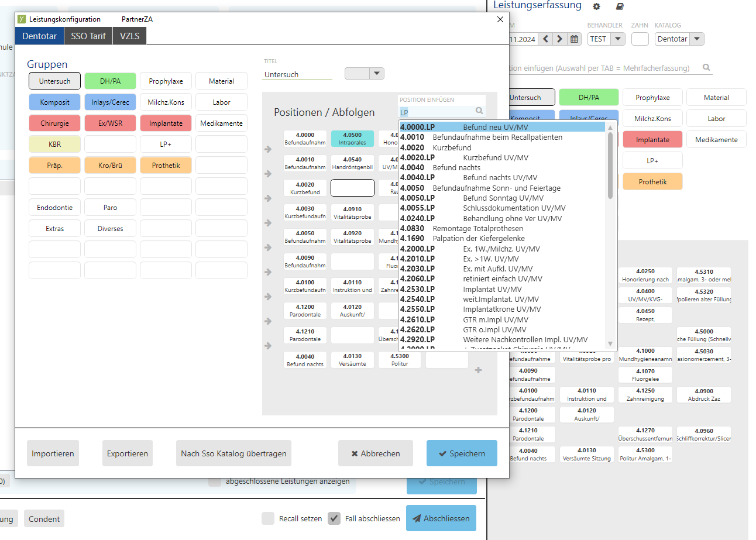Switch to the VZLS tab
This screenshot has height=540, width=756.
pyautogui.click(x=130, y=36)
